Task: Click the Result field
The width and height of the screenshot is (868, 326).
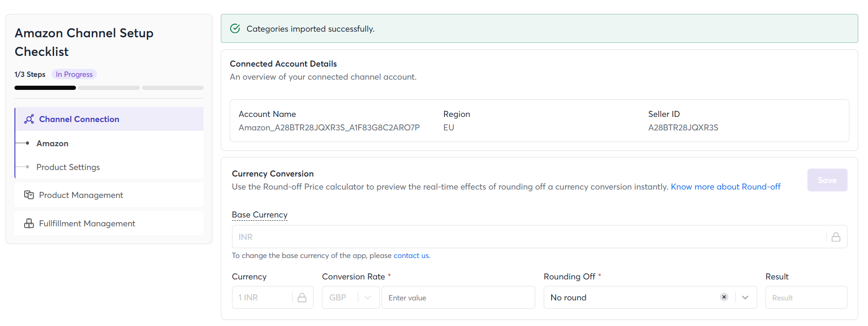Action: click(806, 298)
